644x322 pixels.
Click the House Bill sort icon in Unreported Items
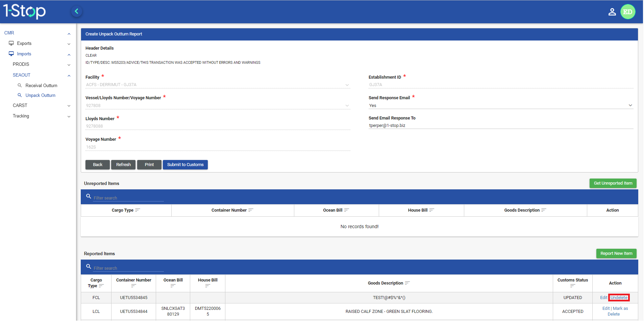431,210
